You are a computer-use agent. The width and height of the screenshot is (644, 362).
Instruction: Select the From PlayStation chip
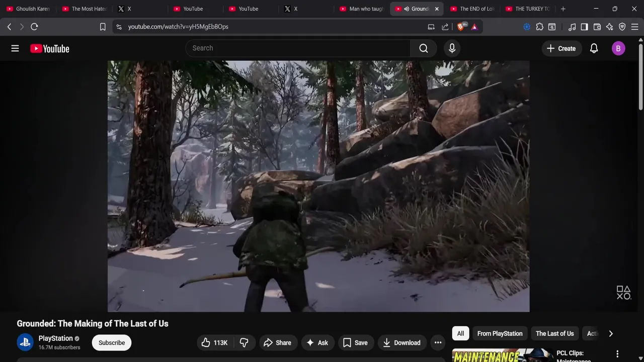[500, 333]
